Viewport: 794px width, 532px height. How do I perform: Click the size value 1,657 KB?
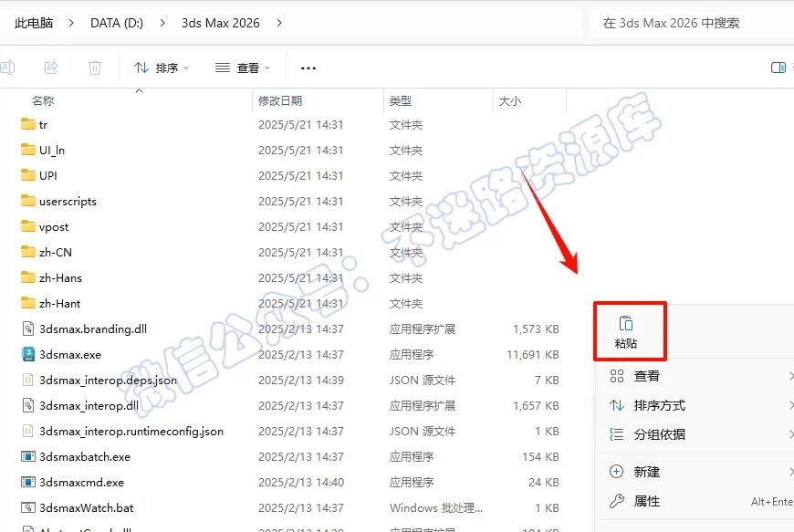coord(536,405)
